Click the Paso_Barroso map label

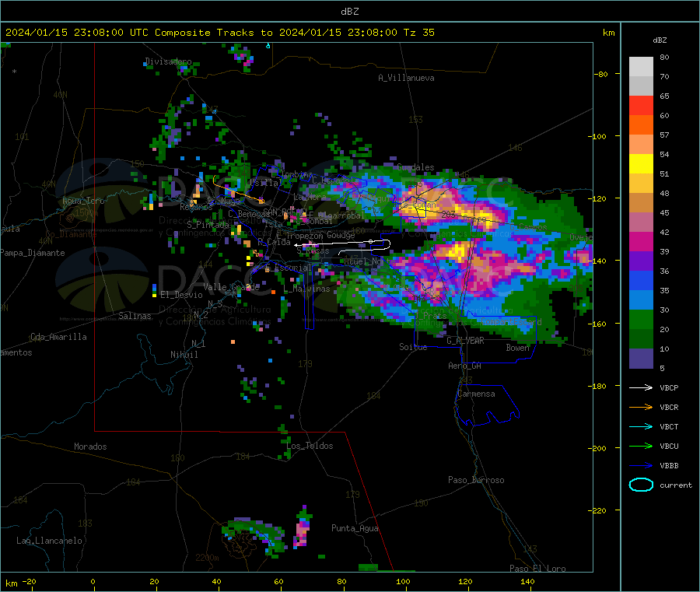click(476, 480)
